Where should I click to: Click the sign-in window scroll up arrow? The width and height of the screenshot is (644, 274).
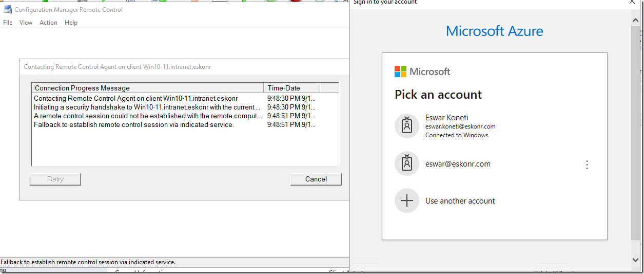point(636,20)
